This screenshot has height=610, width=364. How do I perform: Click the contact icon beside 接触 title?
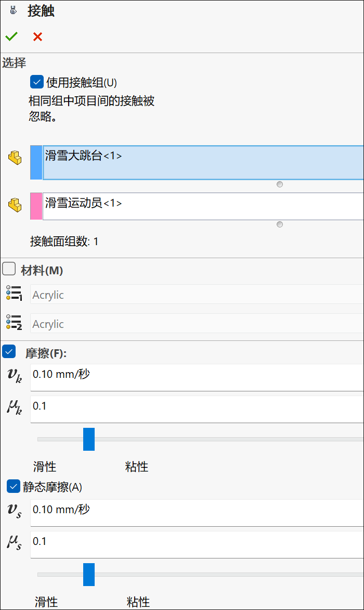coord(13,10)
